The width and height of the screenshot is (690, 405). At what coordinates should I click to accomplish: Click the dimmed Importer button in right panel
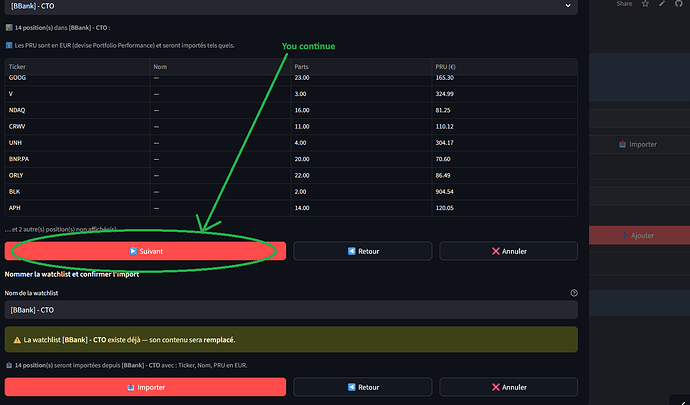click(638, 144)
